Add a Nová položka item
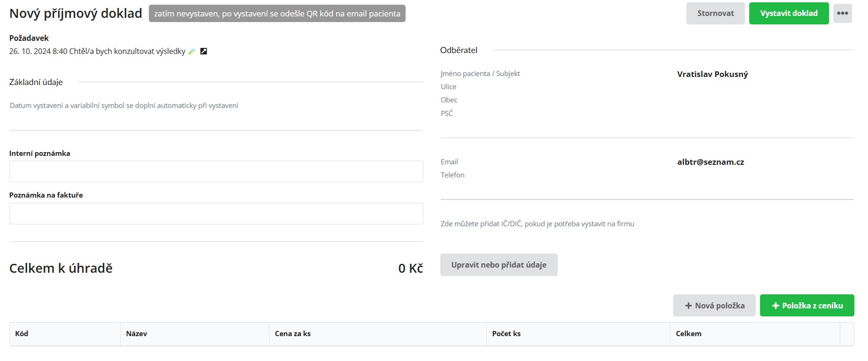This screenshot has width=868, height=361. (x=714, y=306)
